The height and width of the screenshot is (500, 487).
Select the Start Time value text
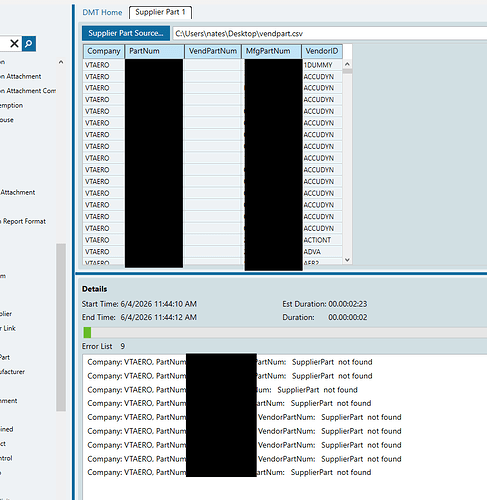158,304
